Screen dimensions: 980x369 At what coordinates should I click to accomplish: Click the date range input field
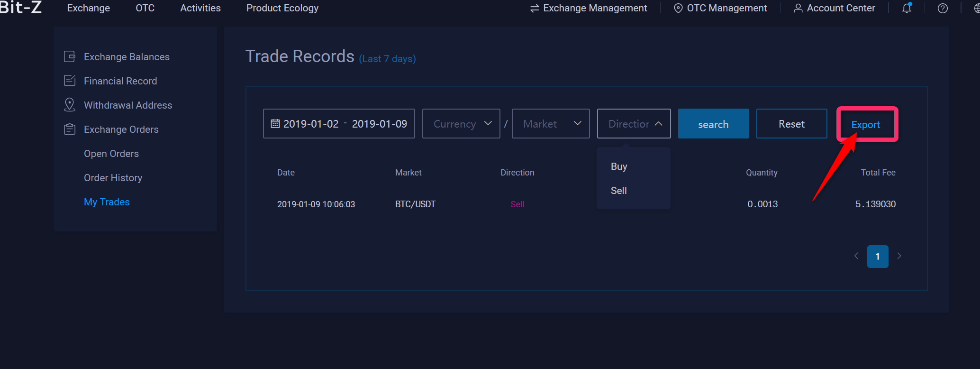[x=345, y=124]
